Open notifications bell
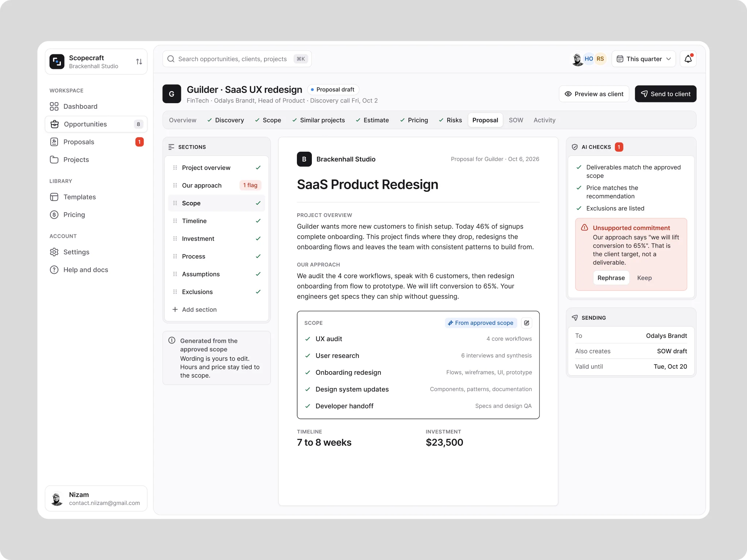The width and height of the screenshot is (747, 560). click(x=688, y=59)
